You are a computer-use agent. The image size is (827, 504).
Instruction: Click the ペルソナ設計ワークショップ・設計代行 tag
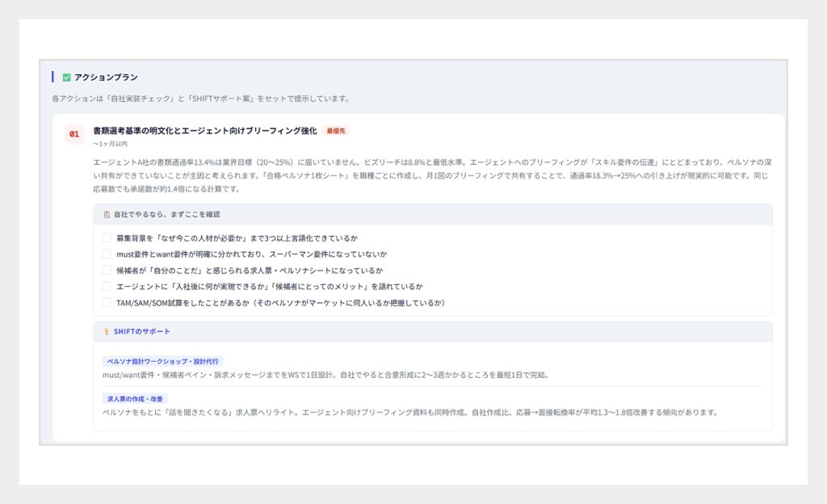pyautogui.click(x=162, y=362)
